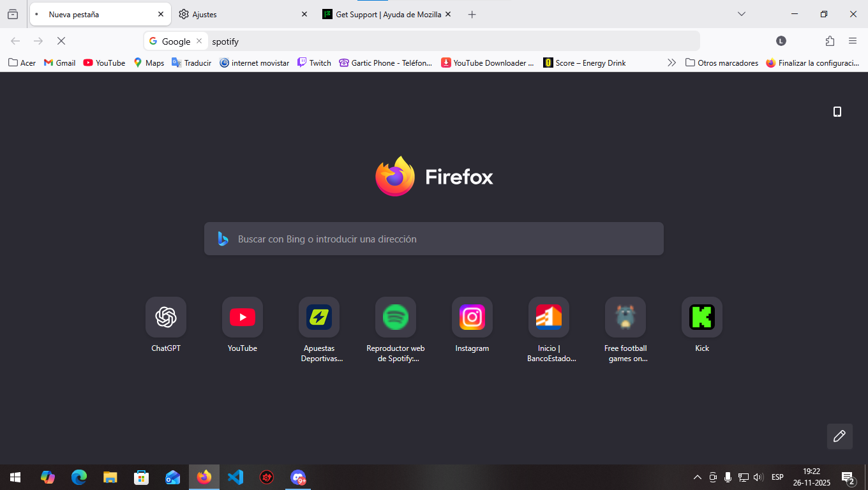This screenshot has width=868, height=490.
Task: Open the volume control in system tray
Action: (x=758, y=477)
